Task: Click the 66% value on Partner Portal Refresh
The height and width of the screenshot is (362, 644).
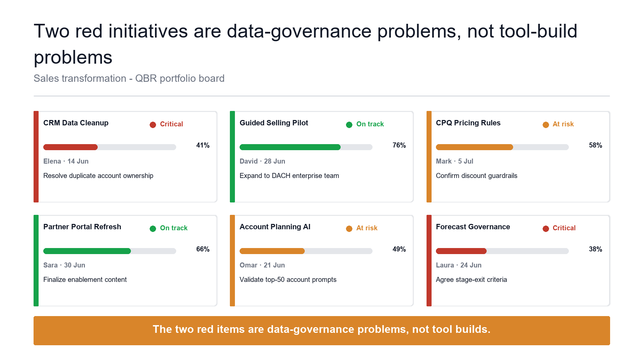Action: click(203, 249)
